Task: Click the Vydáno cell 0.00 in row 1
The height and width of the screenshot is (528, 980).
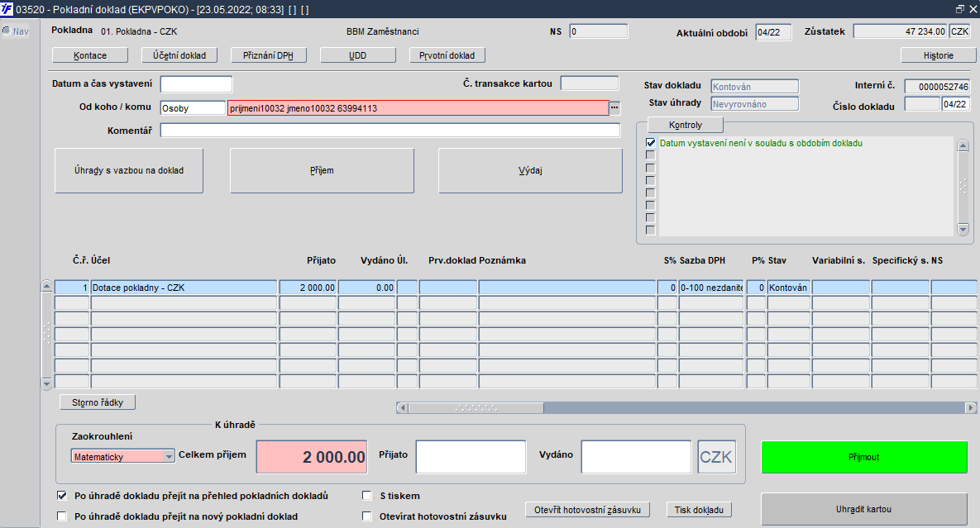Action: pos(366,288)
